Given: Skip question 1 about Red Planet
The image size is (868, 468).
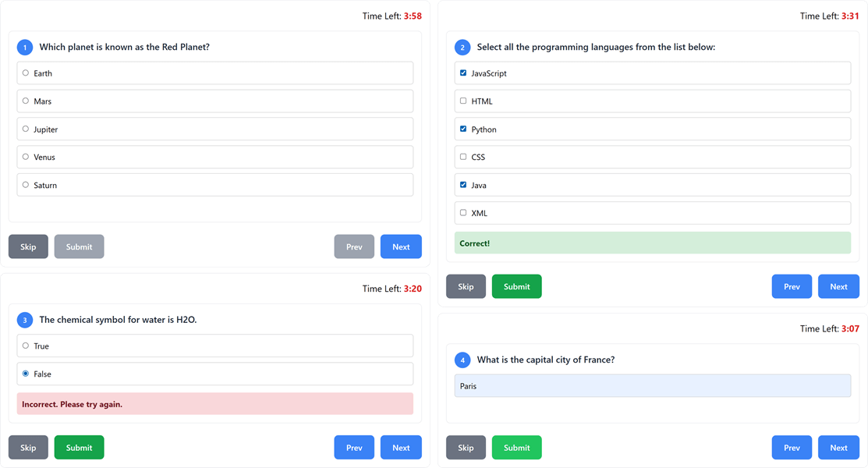Looking at the screenshot, I should 28,246.
